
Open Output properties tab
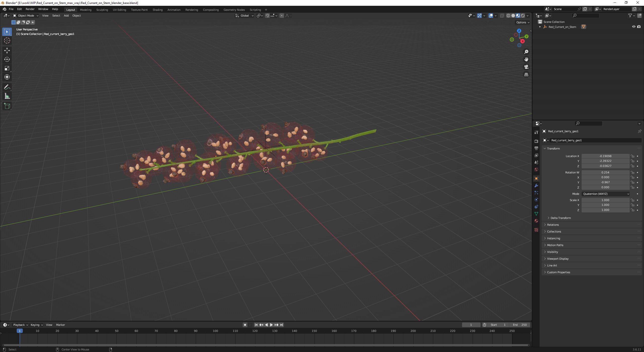click(536, 148)
